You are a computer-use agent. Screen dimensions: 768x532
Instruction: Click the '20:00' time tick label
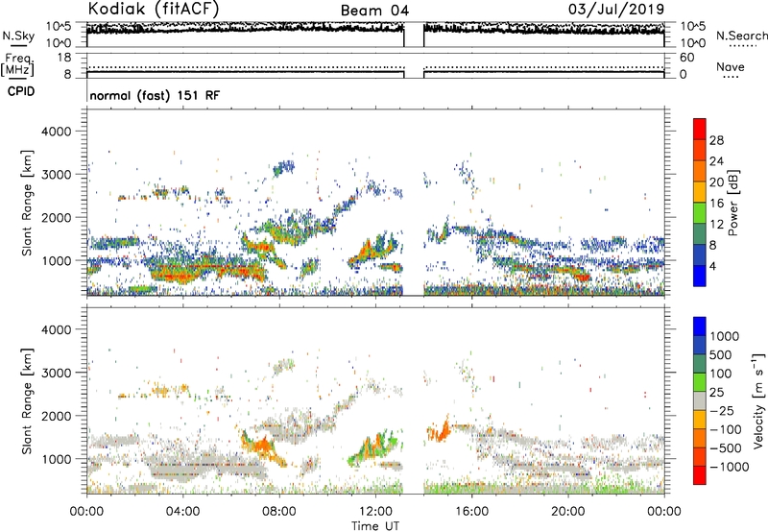[x=568, y=512]
